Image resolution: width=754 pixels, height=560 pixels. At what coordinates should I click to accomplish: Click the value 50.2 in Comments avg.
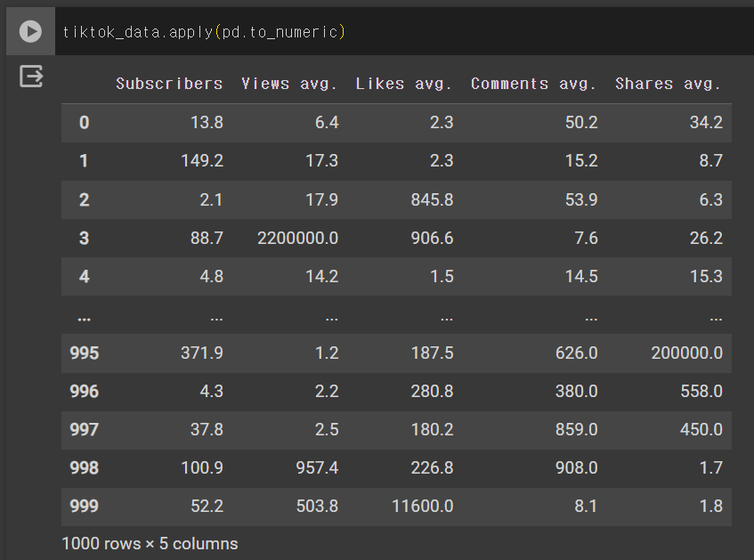pyautogui.click(x=581, y=122)
